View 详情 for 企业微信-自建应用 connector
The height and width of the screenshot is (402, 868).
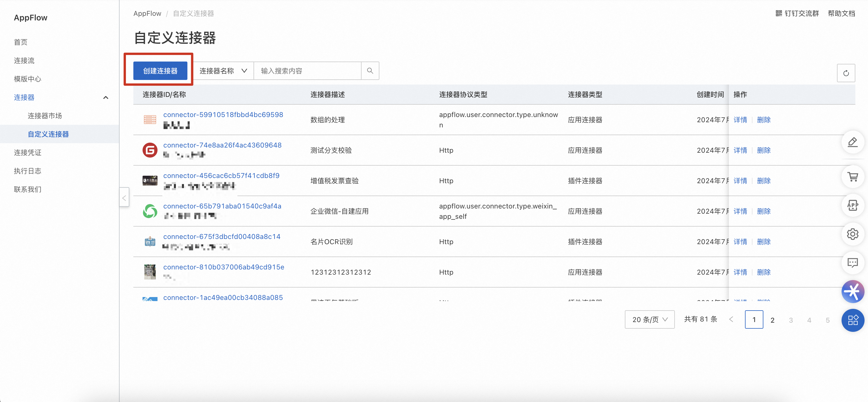click(740, 211)
